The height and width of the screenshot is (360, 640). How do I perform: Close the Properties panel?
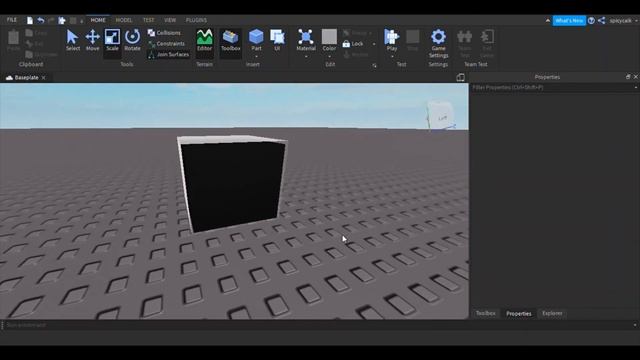point(636,77)
